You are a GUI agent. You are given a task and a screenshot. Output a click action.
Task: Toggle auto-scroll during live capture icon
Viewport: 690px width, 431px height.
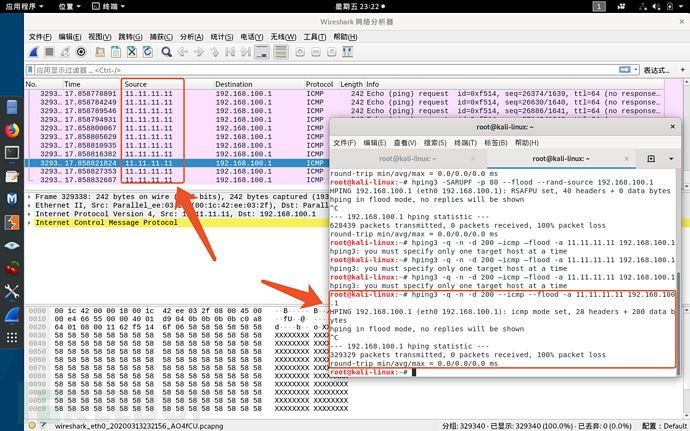262,52
